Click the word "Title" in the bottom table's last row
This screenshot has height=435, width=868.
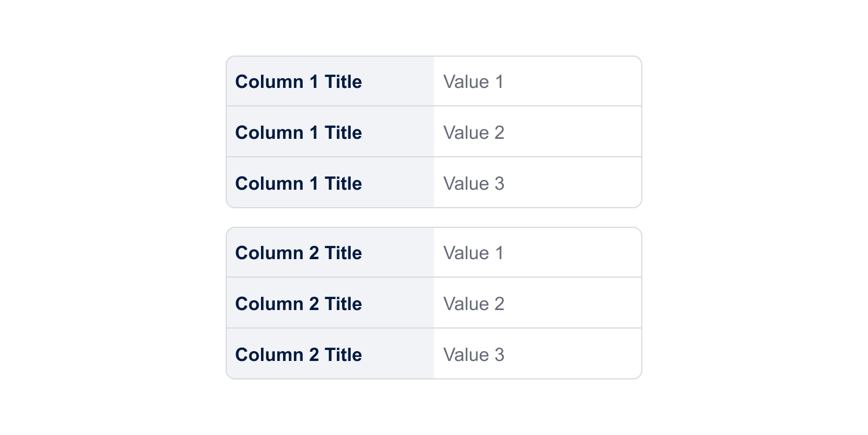coord(343,355)
